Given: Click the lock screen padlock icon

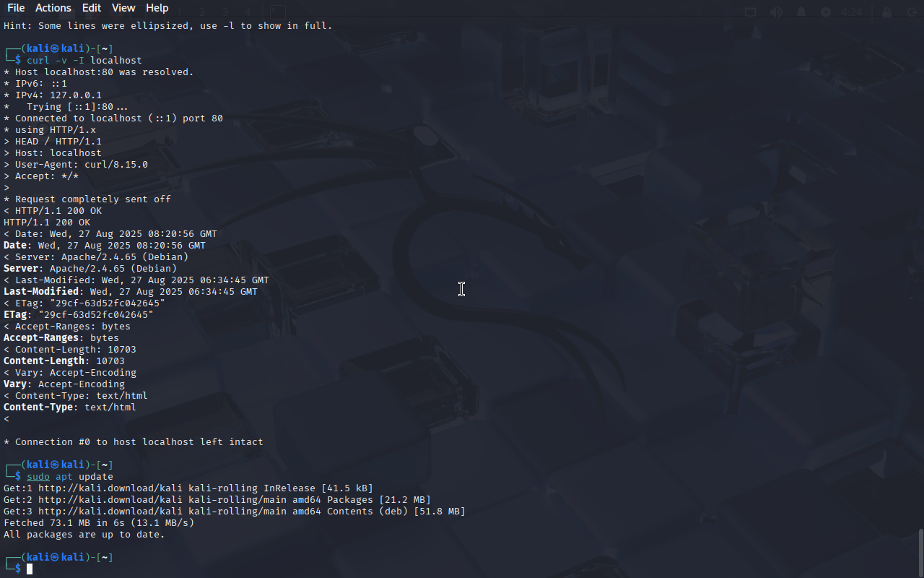Looking at the screenshot, I should click(x=887, y=12).
